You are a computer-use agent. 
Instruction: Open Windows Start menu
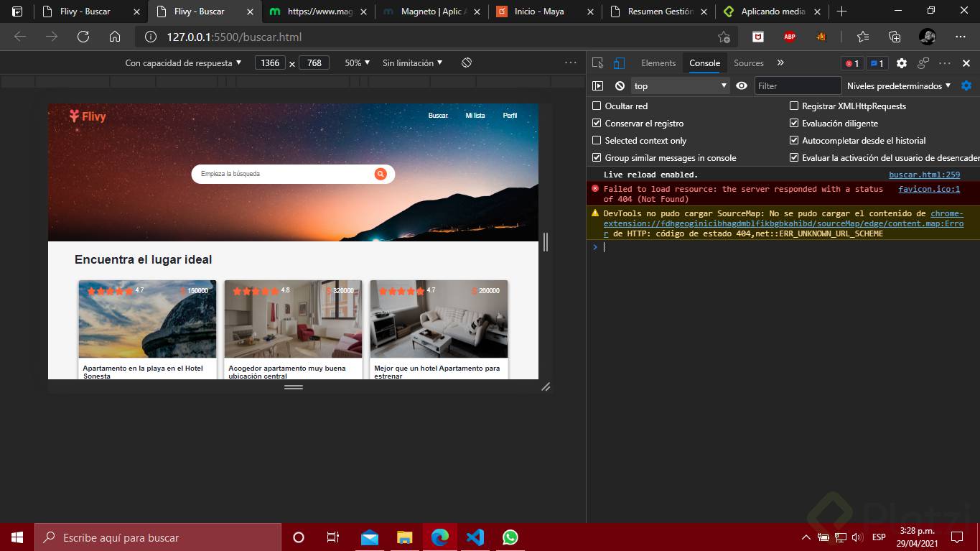[x=17, y=537]
